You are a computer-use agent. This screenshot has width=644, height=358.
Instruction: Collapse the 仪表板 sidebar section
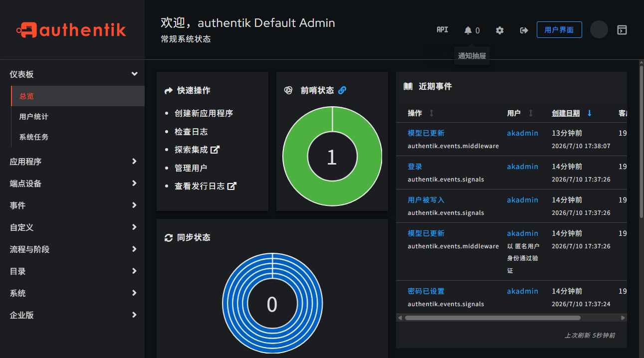(x=72, y=74)
